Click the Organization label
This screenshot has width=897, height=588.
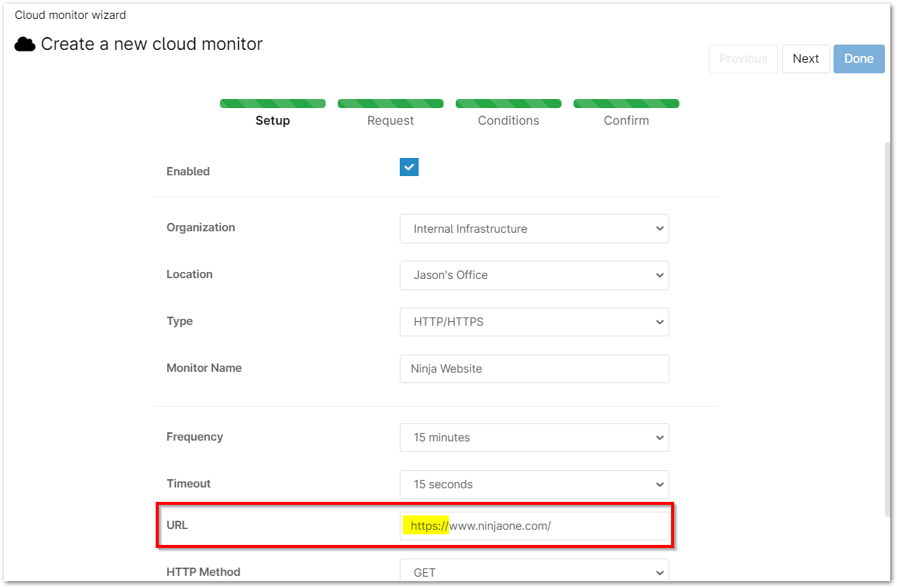click(x=201, y=227)
